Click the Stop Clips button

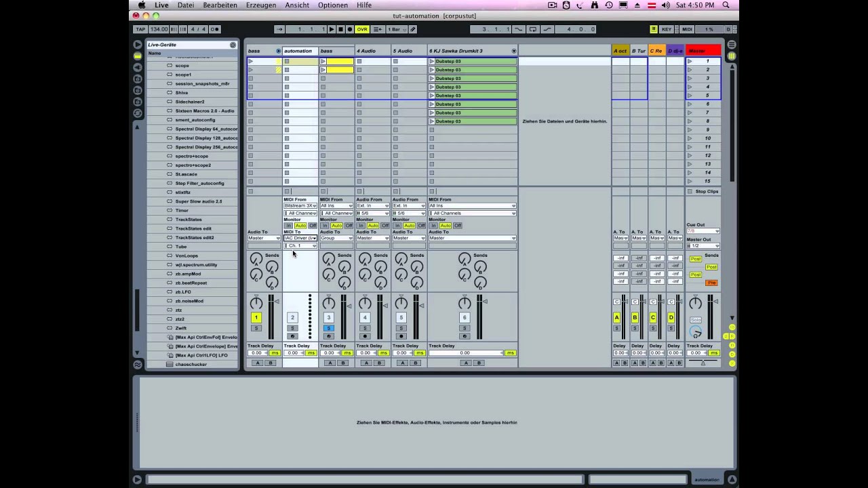click(703, 192)
